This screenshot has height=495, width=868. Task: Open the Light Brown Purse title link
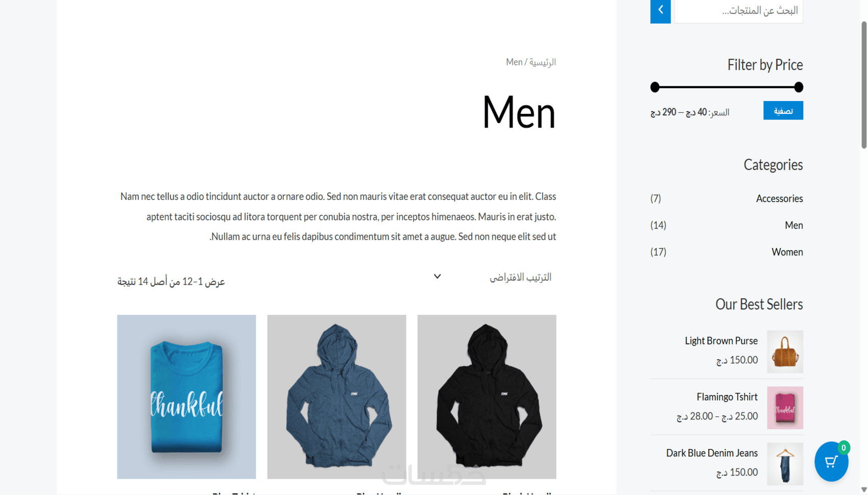[721, 341]
